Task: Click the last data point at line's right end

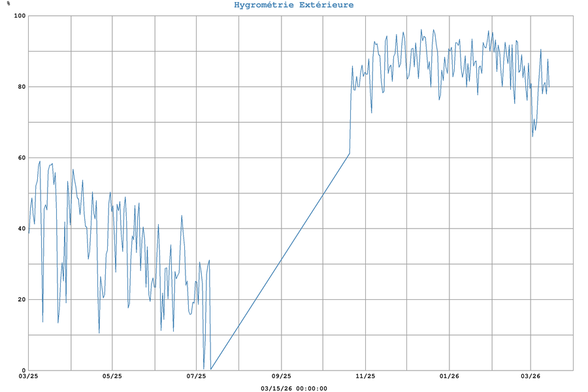Action: [x=549, y=87]
